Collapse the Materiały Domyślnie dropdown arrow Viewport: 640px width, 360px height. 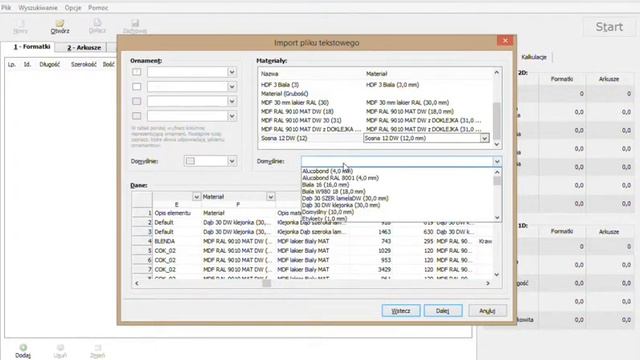pyautogui.click(x=497, y=161)
